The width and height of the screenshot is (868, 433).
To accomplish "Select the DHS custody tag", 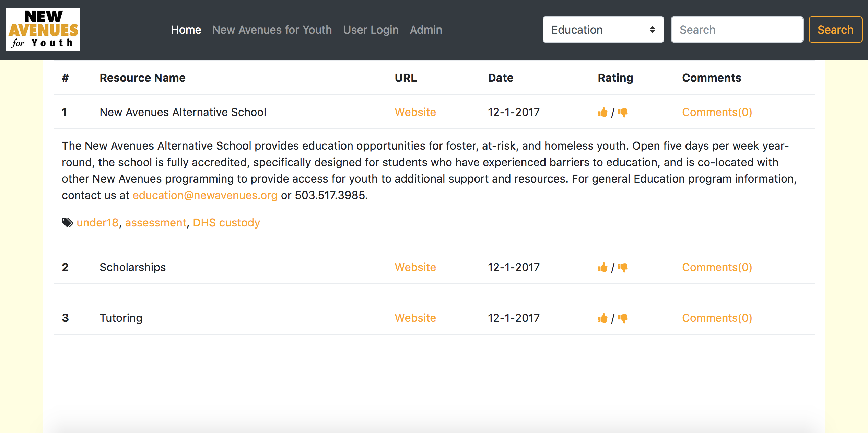I will tap(226, 223).
